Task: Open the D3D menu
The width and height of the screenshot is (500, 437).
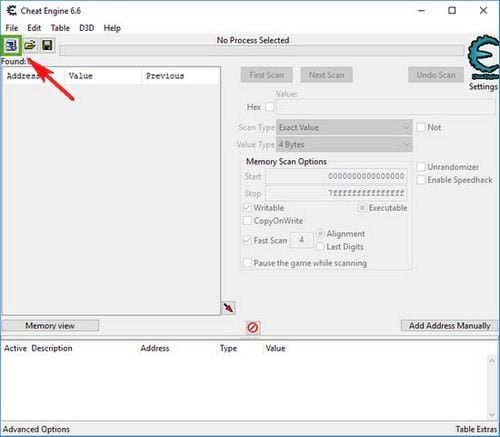Action: tap(87, 28)
